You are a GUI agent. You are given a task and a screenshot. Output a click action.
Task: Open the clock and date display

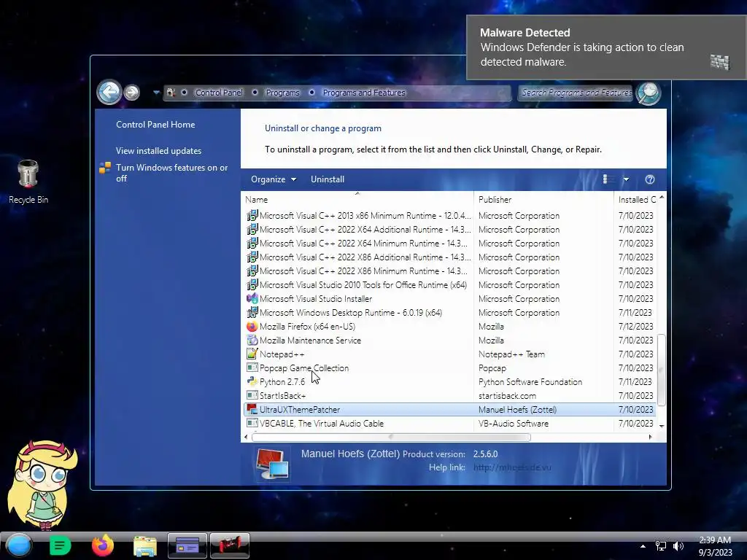pos(715,546)
